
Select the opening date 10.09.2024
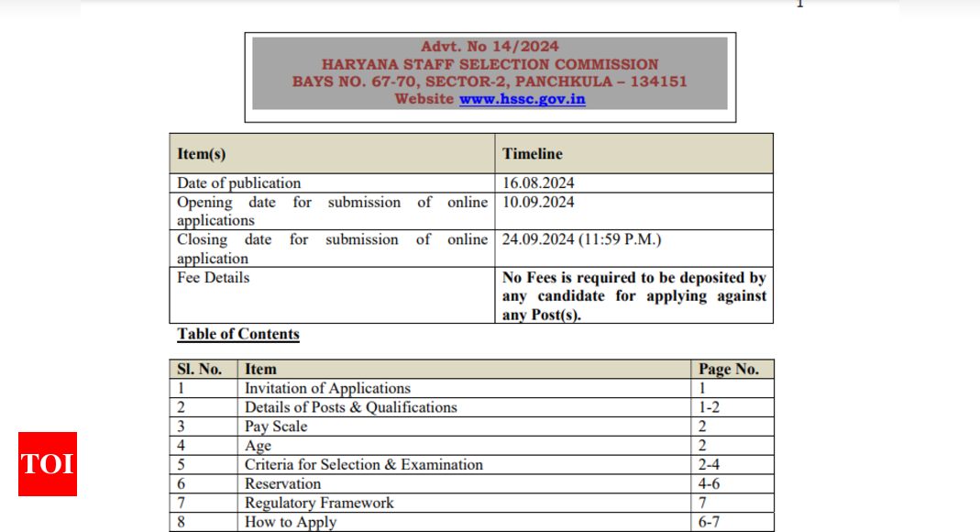tap(539, 203)
